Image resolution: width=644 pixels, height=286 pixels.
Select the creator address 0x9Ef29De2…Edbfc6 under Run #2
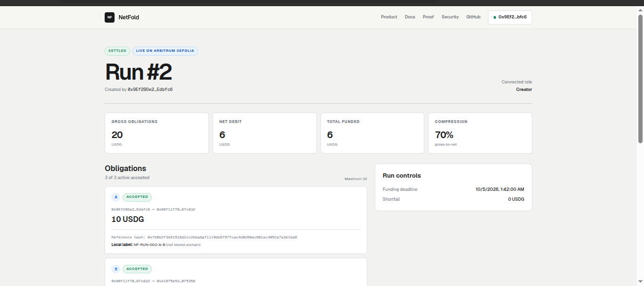coord(150,90)
